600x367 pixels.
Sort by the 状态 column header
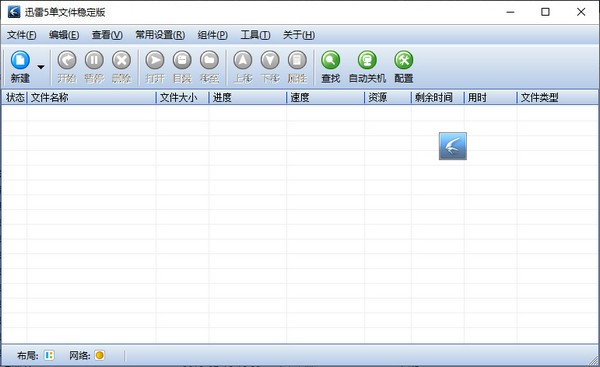point(15,98)
